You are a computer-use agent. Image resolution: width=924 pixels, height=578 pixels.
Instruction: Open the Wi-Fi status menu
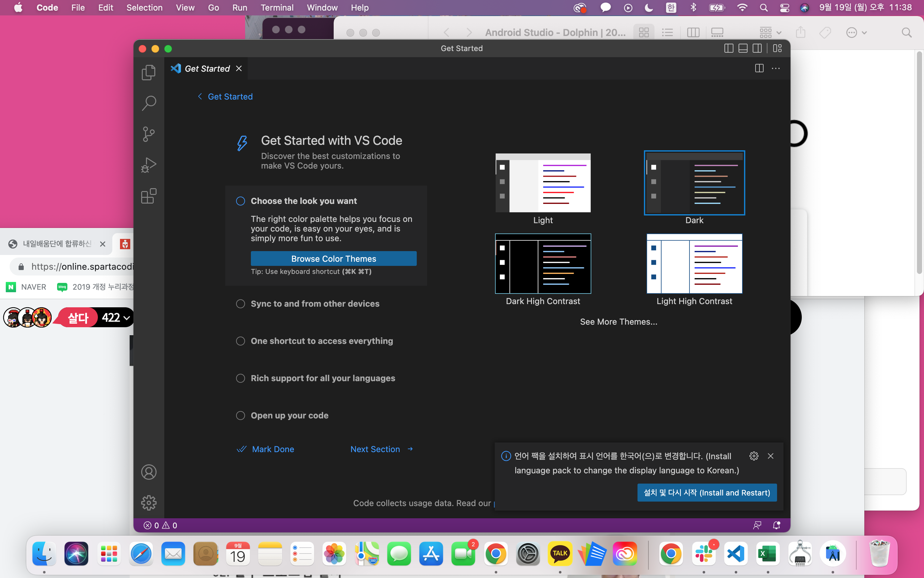742,8
